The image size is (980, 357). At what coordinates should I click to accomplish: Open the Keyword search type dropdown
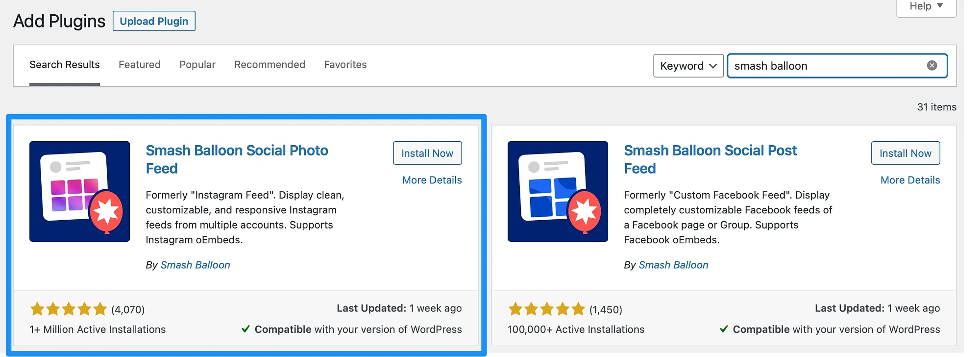688,66
